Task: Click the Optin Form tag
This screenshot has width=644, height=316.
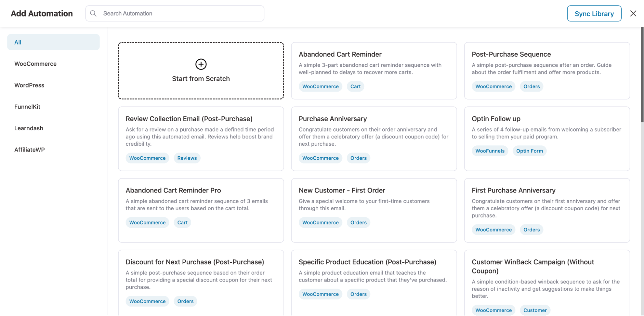Action: pyautogui.click(x=529, y=151)
